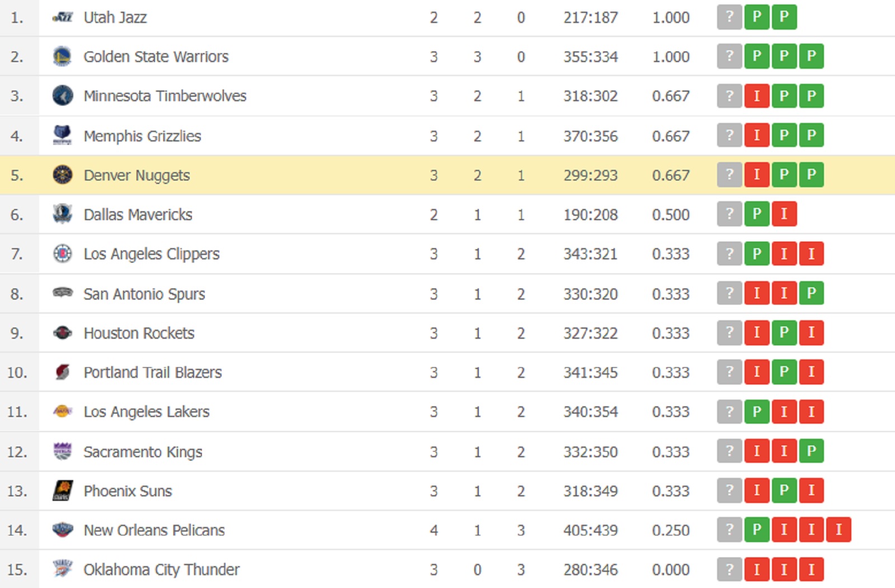Screen dimensions: 895x588
Task: Click the Phoenix Suns logo icon
Action: (63, 491)
